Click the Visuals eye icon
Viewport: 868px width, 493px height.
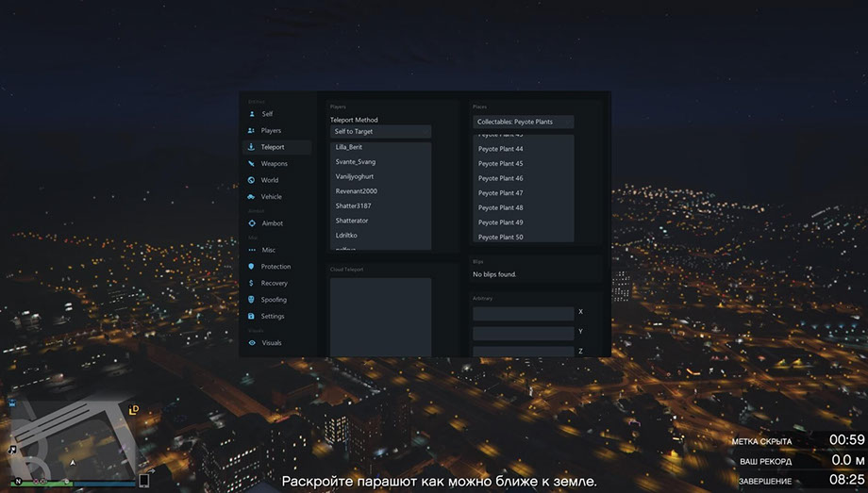pos(251,343)
